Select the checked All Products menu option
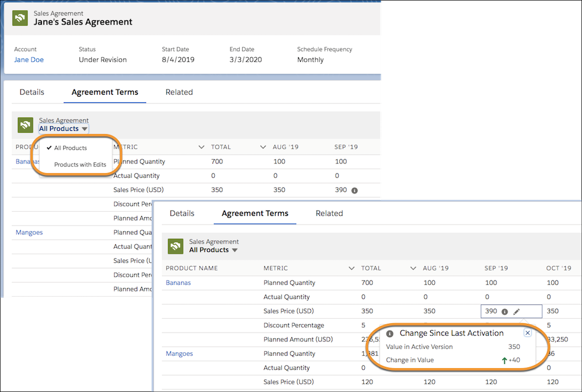 coord(70,148)
